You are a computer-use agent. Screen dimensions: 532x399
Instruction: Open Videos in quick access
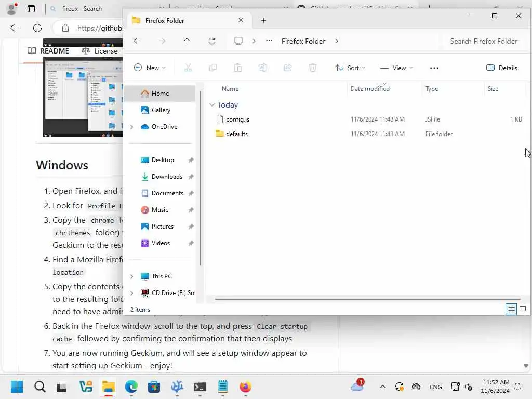coord(160,243)
